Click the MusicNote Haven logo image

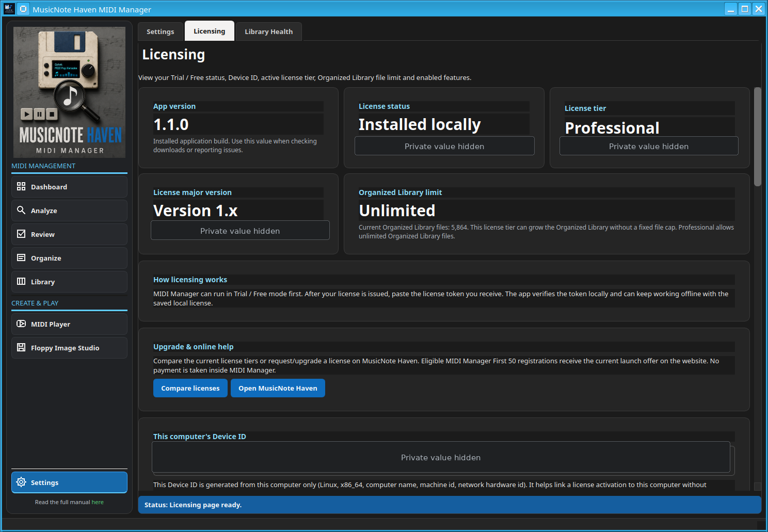(69, 92)
